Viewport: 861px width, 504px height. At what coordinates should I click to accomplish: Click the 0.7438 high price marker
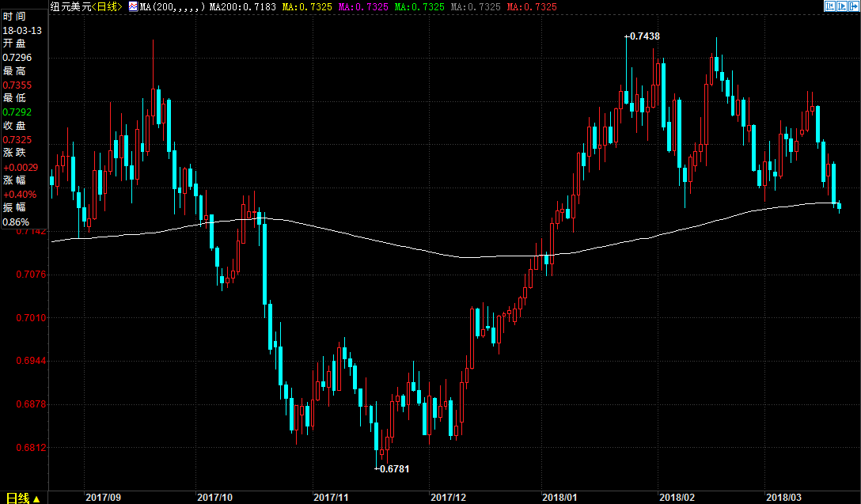pos(645,36)
